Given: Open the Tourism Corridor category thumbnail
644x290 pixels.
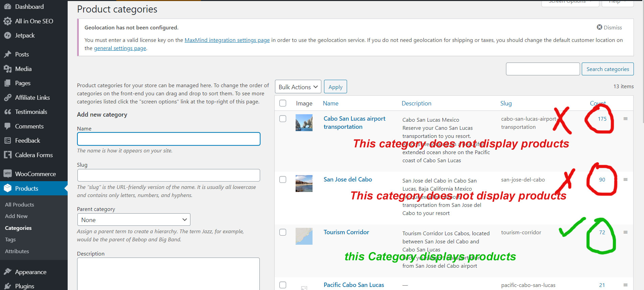Looking at the screenshot, I should [x=304, y=236].
